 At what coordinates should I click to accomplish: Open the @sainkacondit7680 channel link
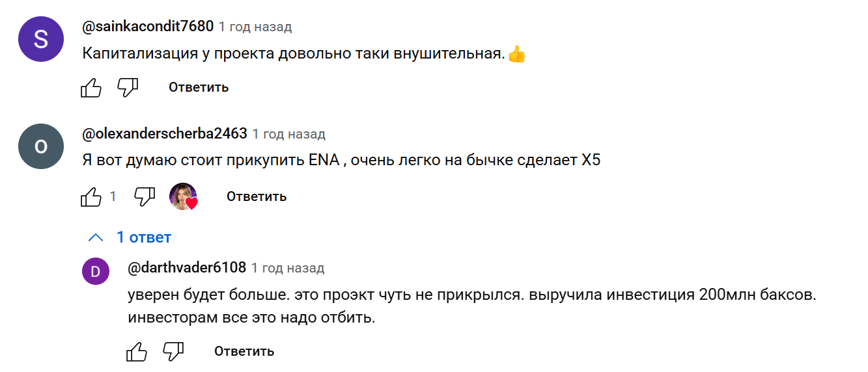click(x=148, y=27)
